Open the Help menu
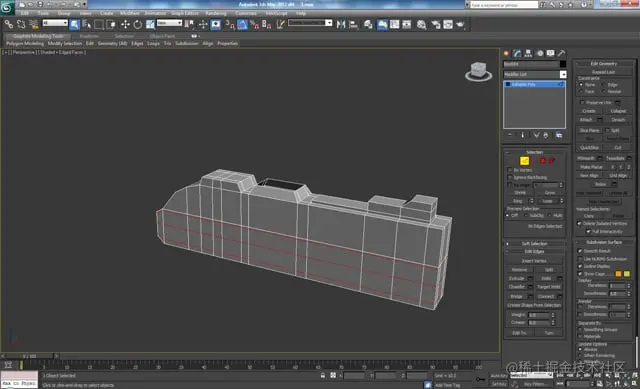 point(301,13)
